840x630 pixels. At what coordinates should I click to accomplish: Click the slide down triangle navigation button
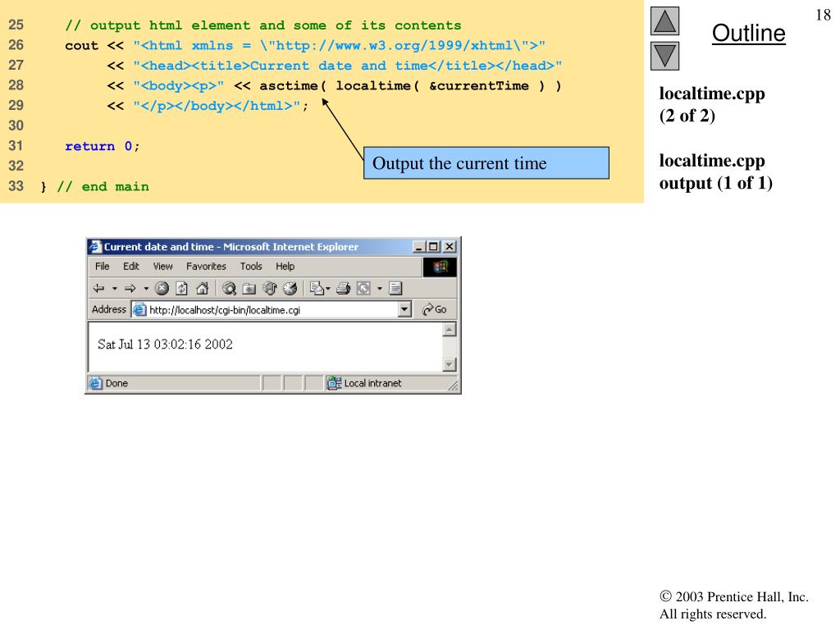click(x=664, y=56)
